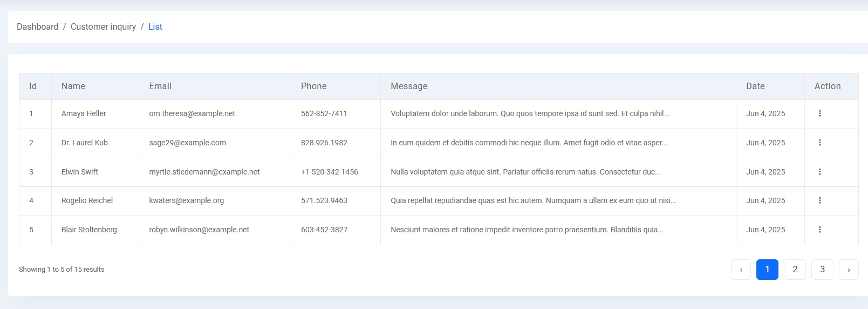Click phone number 603-452-3827
868x309 pixels.
click(x=324, y=230)
